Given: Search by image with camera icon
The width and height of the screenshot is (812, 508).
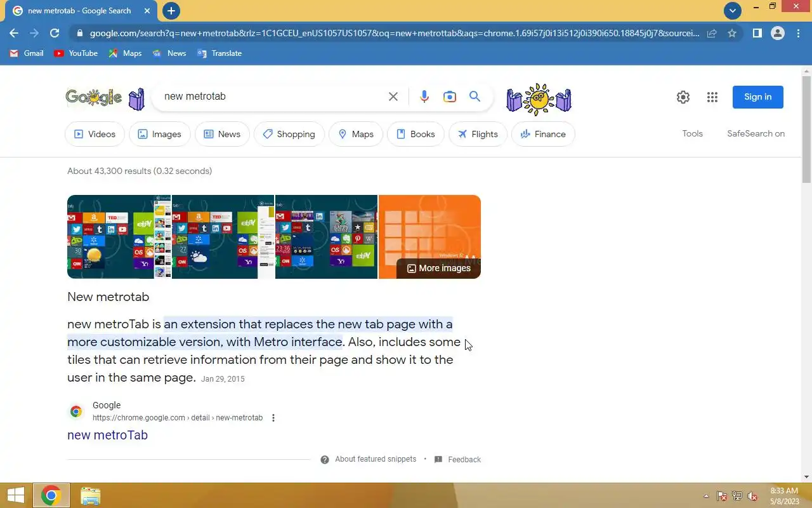Looking at the screenshot, I should point(450,97).
